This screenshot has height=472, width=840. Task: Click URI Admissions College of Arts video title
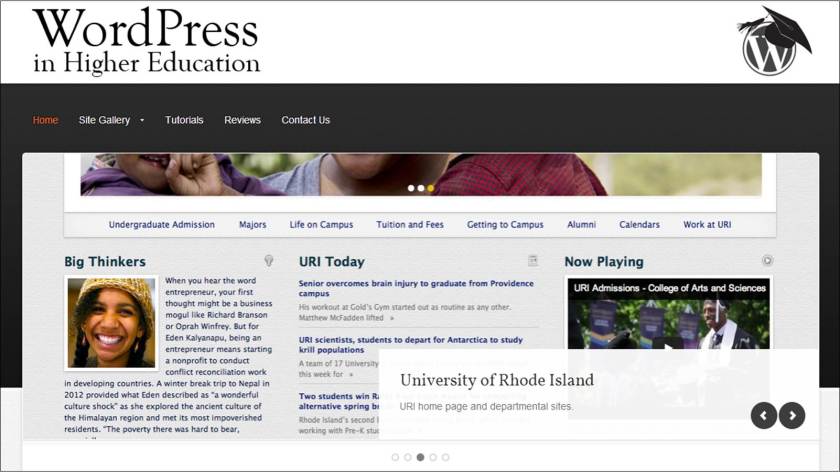[x=670, y=288]
